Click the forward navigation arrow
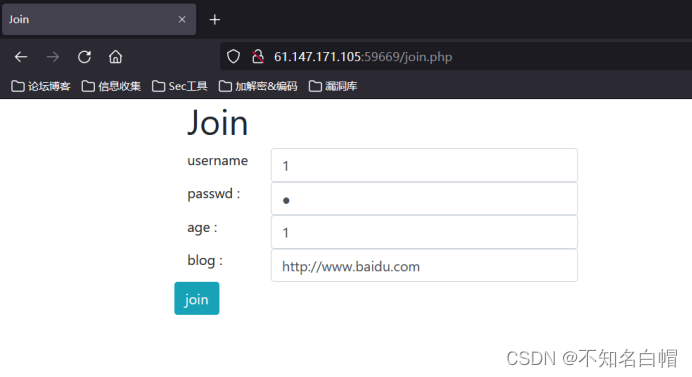The height and width of the screenshot is (377, 692). click(x=53, y=57)
